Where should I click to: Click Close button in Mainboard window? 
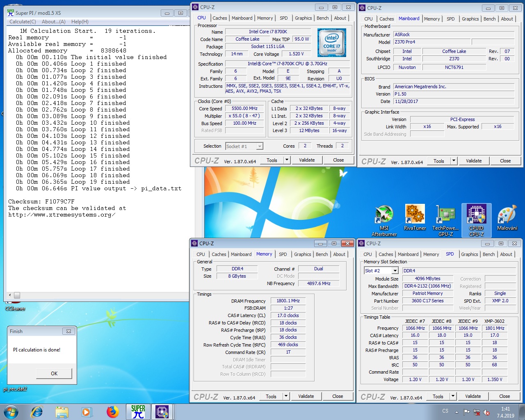(505, 161)
